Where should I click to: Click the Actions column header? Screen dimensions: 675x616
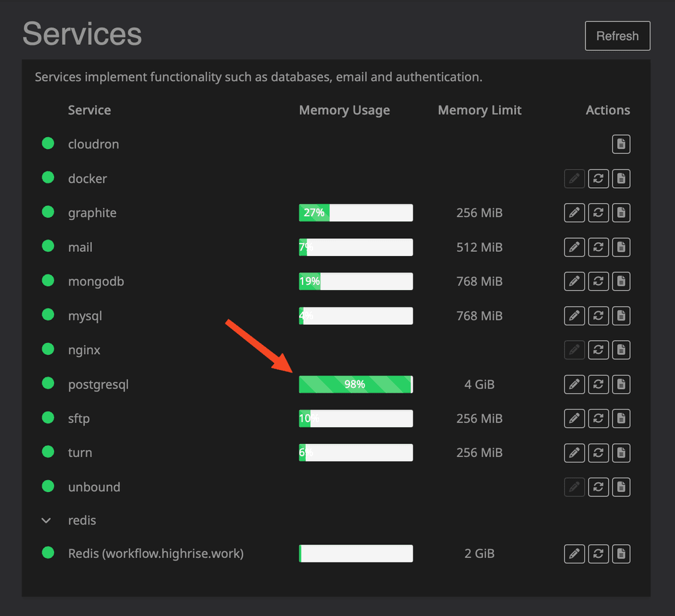(x=608, y=110)
